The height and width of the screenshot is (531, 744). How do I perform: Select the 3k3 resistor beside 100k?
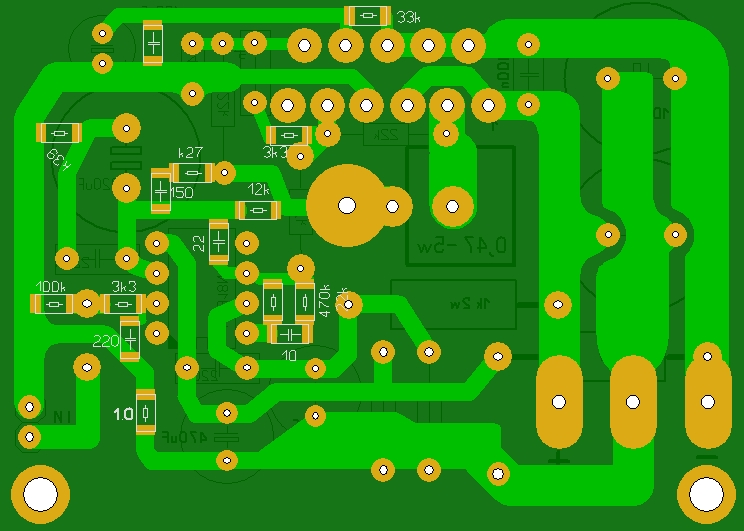(124, 304)
